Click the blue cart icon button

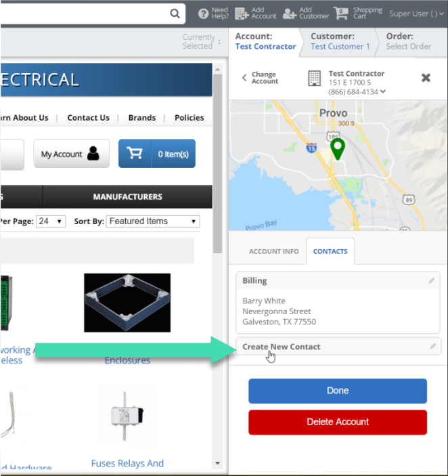pos(135,153)
